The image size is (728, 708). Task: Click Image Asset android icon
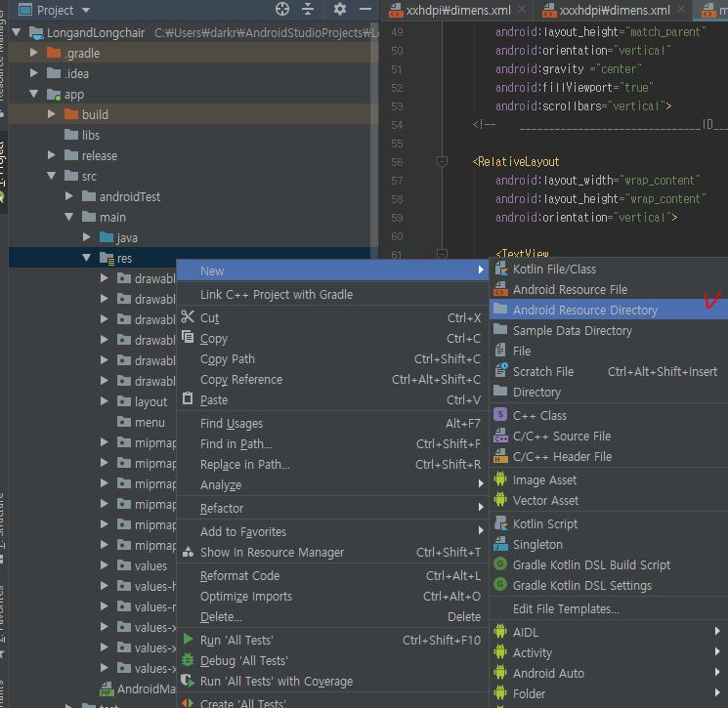click(500, 479)
